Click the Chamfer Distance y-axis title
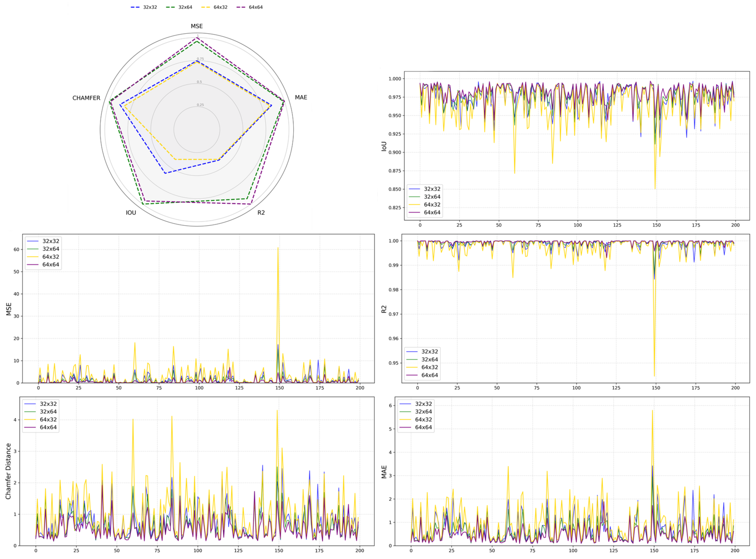 click(x=8, y=471)
